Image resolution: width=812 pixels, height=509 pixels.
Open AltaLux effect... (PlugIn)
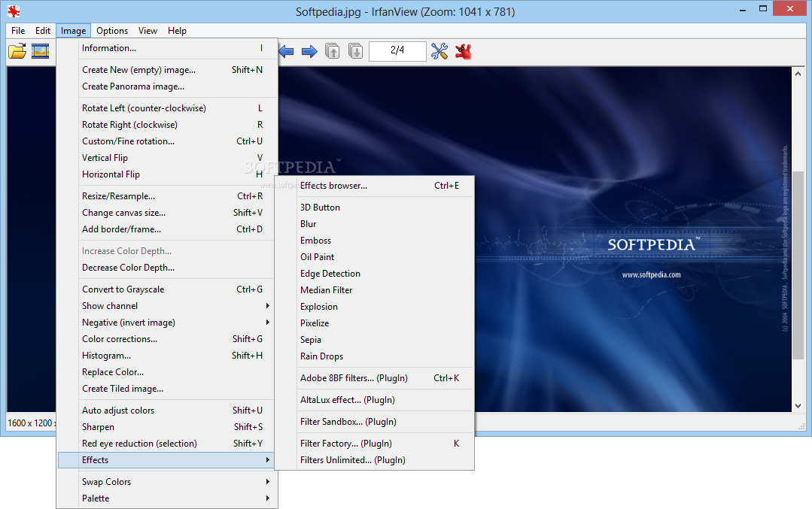374,400
